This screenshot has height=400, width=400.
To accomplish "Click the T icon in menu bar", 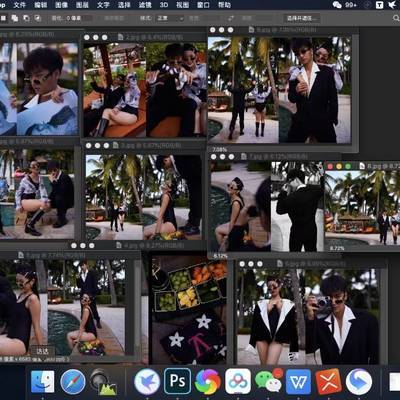I will 379,5.
